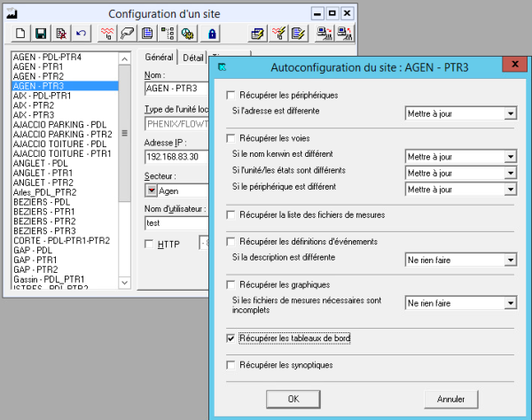
Task: Tick the Récupérer les synoptiques checkbox
Action: pyautogui.click(x=231, y=365)
